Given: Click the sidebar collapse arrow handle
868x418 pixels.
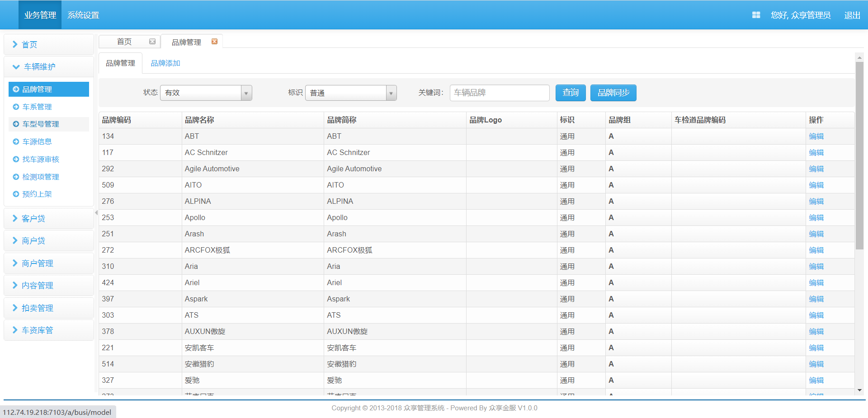Looking at the screenshot, I should [96, 213].
